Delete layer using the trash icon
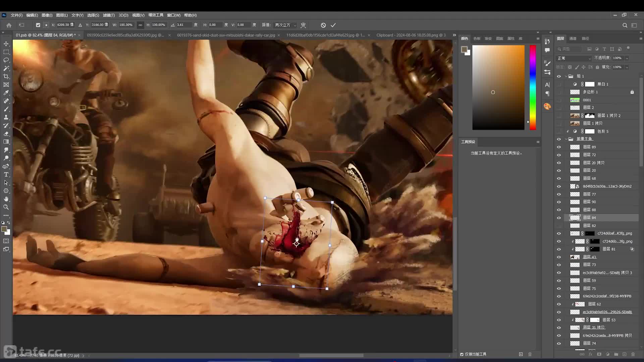This screenshot has width=644, height=362. tap(633, 354)
